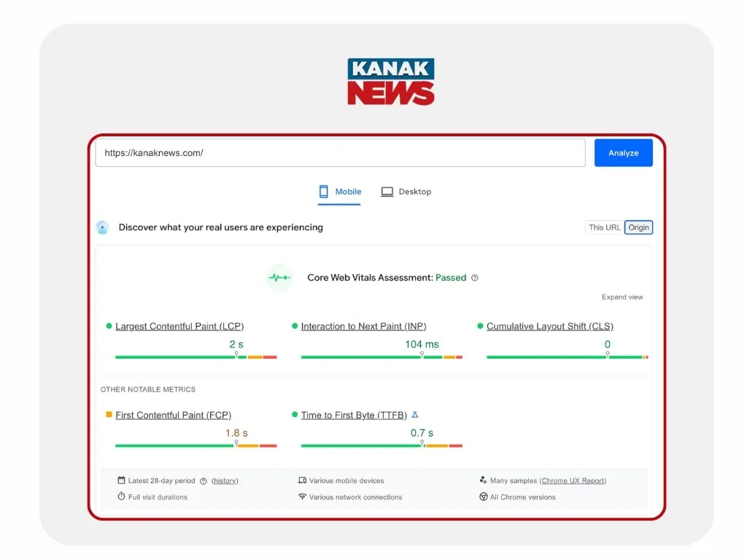Click the mobile phone icon
Screen dimensions: 747x560
tap(324, 192)
